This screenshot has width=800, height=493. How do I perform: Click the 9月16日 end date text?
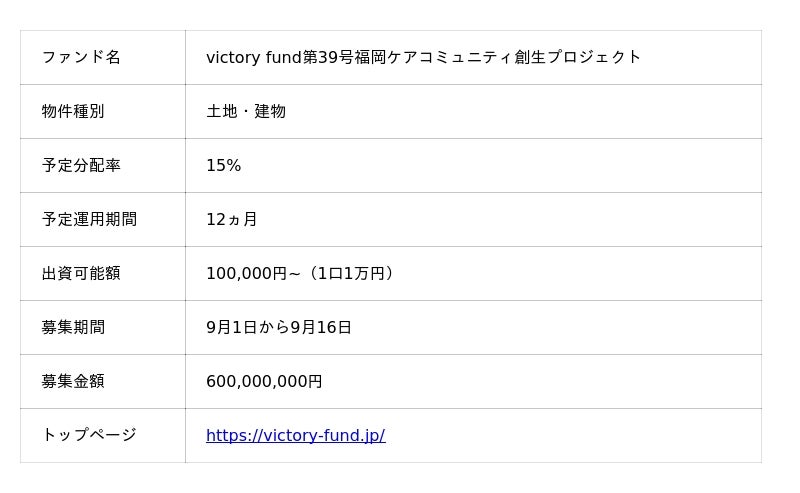point(321,327)
